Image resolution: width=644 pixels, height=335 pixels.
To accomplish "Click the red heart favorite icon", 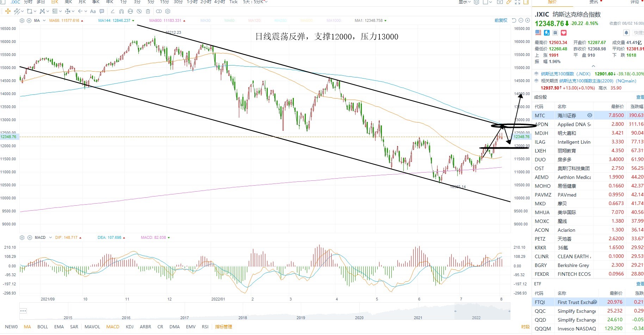I will (564, 33).
